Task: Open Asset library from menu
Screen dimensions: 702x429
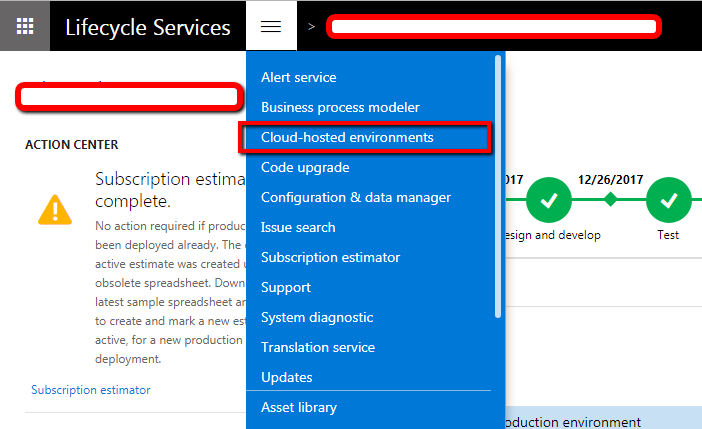Action: [x=298, y=407]
